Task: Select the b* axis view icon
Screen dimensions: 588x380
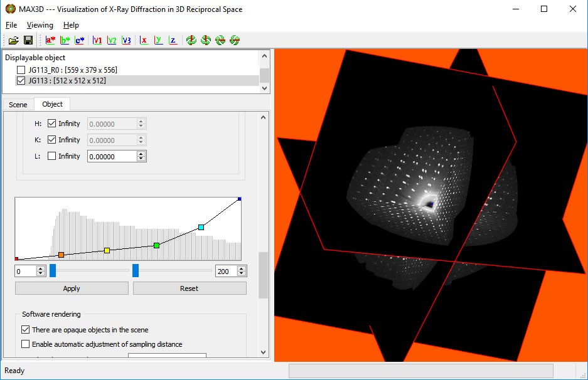Action: pos(65,40)
